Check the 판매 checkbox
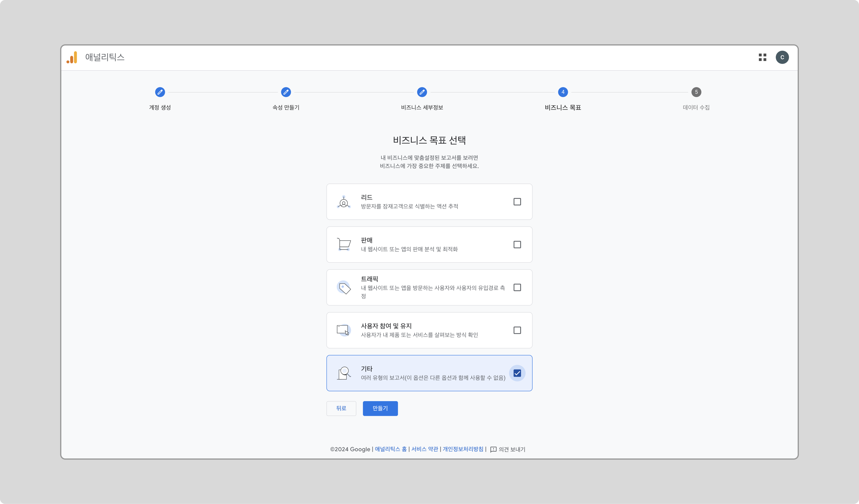This screenshot has height=504, width=859. [x=517, y=245]
